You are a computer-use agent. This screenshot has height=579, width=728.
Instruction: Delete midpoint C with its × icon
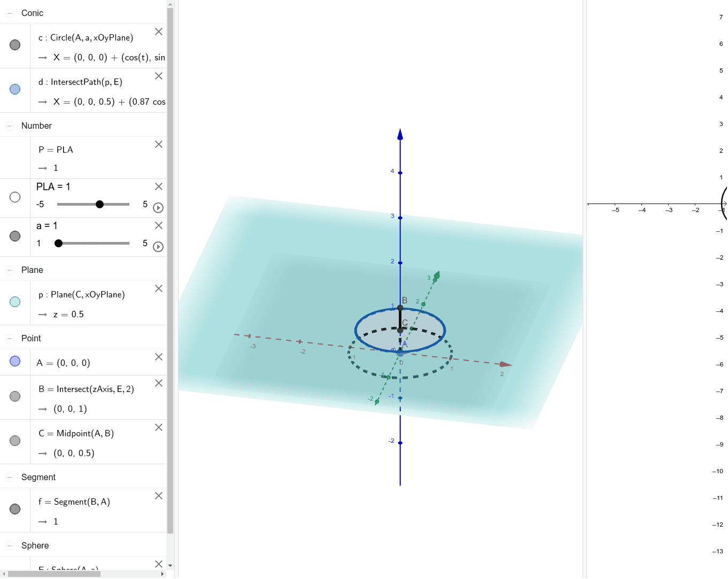158,427
